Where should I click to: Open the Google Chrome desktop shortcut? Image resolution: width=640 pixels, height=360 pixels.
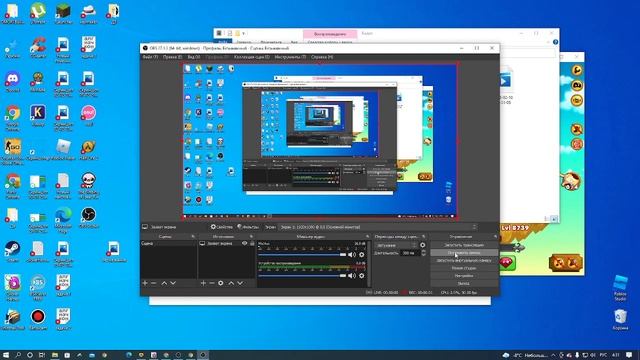coord(13,118)
